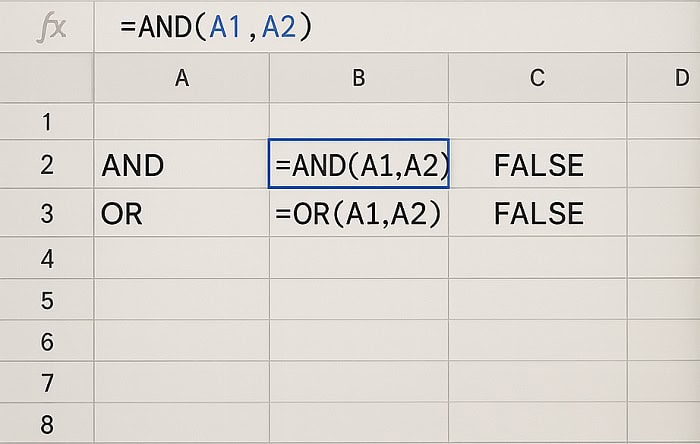Click in the formula bar text

216,28
